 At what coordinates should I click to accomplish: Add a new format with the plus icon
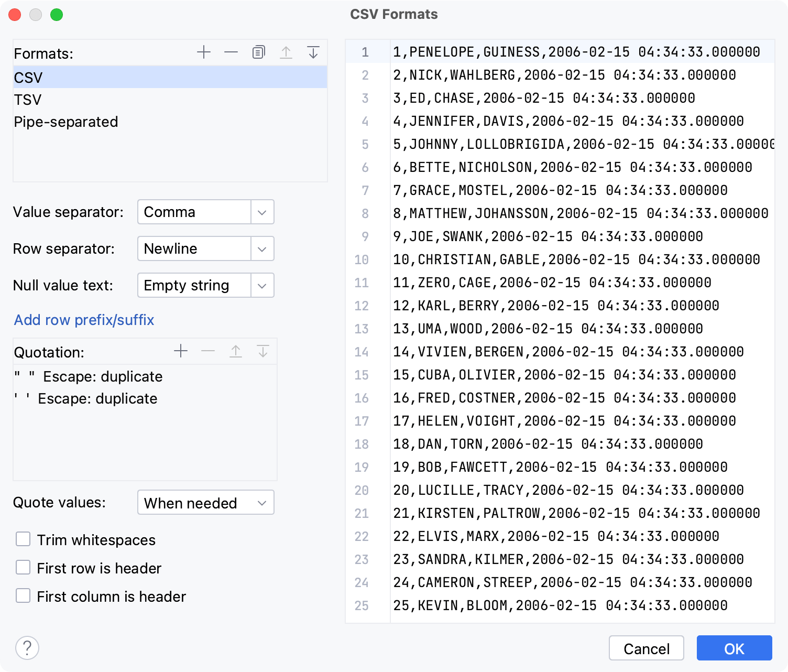tap(204, 52)
